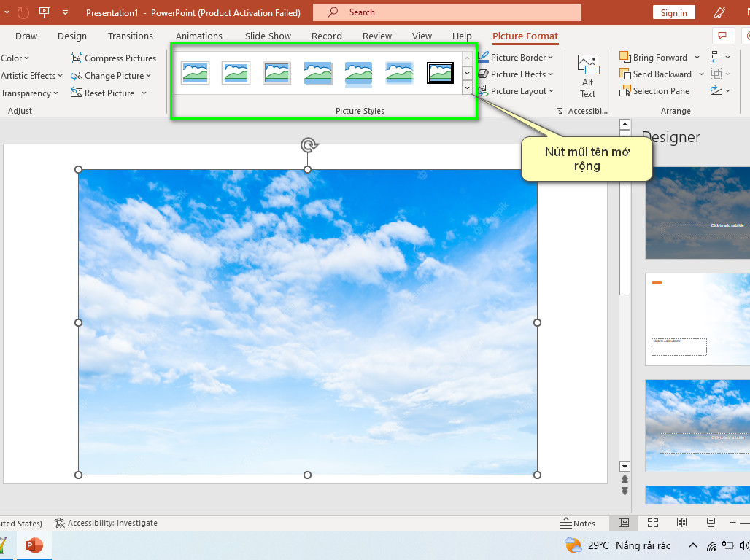The height and width of the screenshot is (560, 750).
Task: Expand the Picture Styles gallery with More
Action: coord(468,87)
